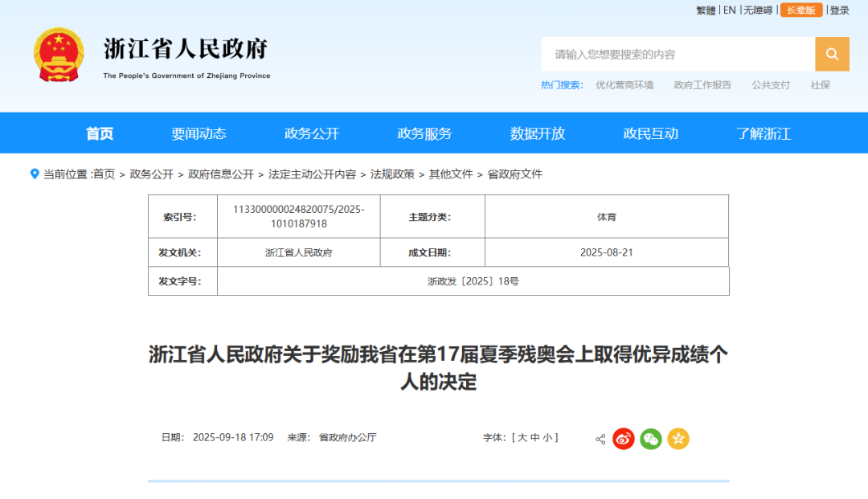
Task: Go to 首页 in the navigation bar
Action: (x=100, y=133)
